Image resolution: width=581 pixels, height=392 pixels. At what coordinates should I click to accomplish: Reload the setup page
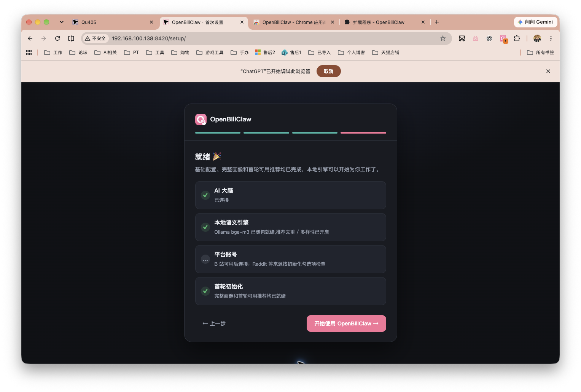57,38
